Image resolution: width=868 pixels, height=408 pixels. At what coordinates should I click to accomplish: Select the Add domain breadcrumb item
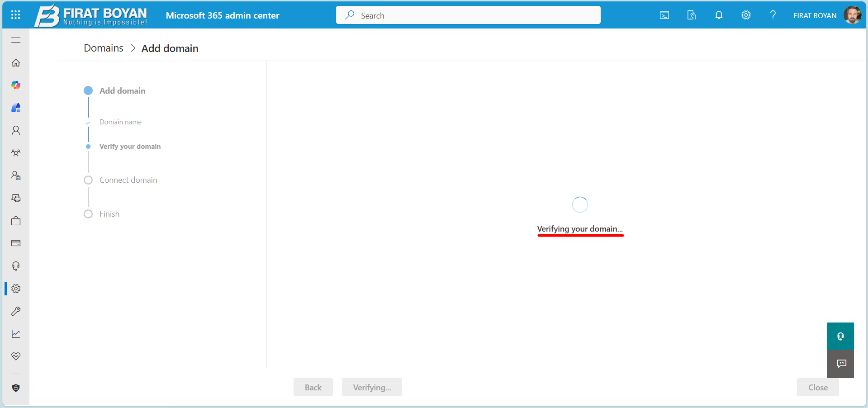pyautogui.click(x=170, y=48)
